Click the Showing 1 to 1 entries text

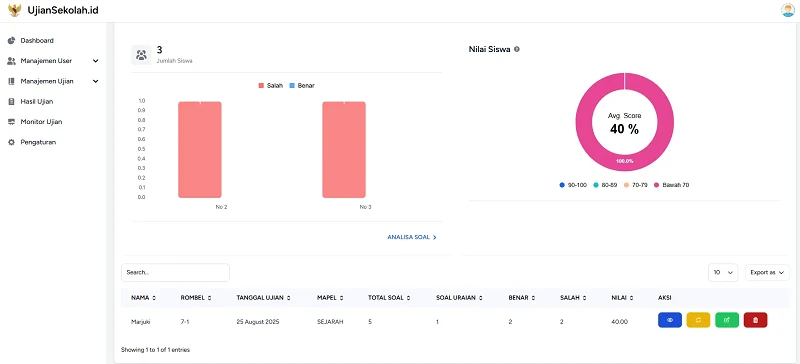(x=155, y=350)
